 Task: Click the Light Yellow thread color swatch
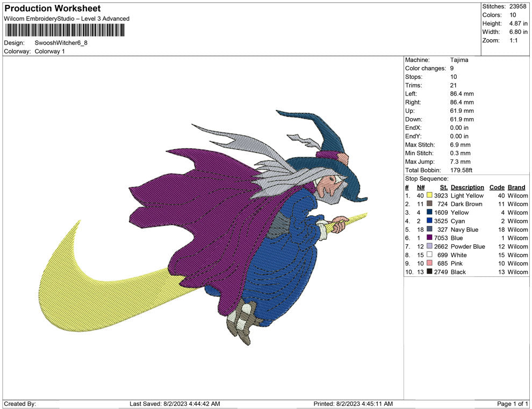pos(429,195)
